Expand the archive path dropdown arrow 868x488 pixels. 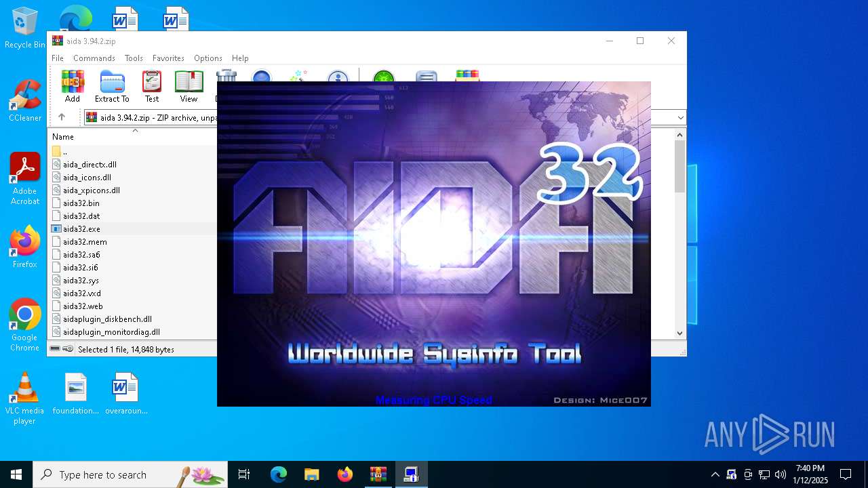(x=680, y=118)
